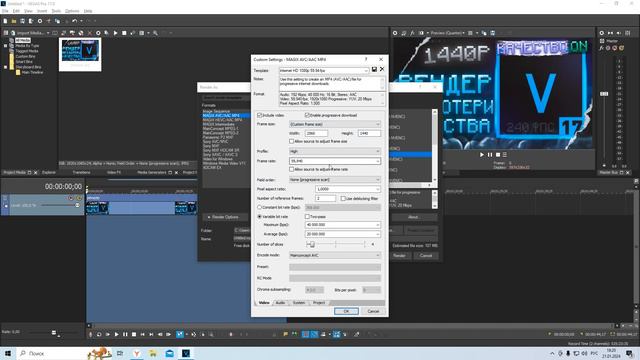Toggle Enable progressive download checkbox
The image size is (640, 360).
pos(307,115)
